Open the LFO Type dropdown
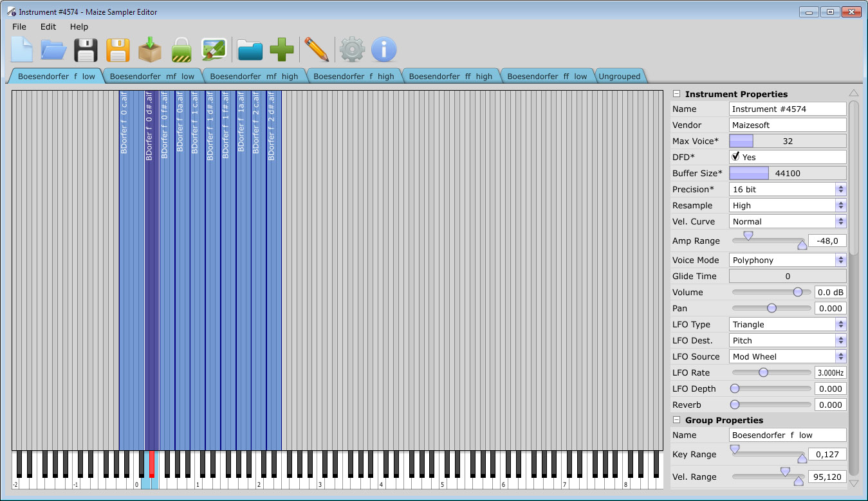Image resolution: width=868 pixels, height=501 pixels. 840,324
